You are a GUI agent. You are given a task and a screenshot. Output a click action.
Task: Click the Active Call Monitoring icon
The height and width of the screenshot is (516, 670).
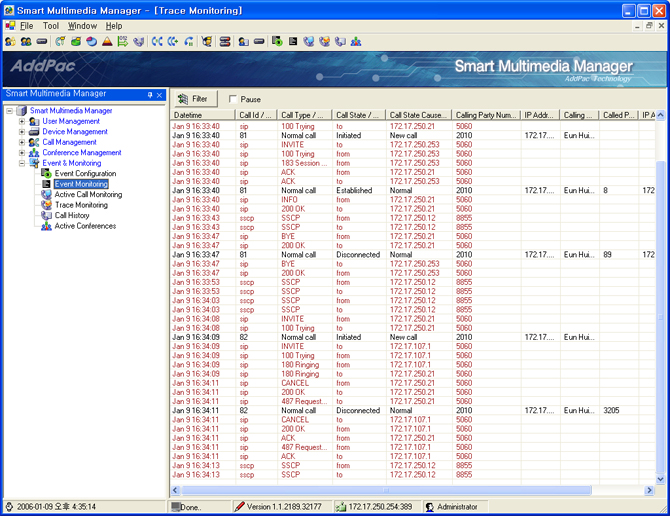(46, 195)
